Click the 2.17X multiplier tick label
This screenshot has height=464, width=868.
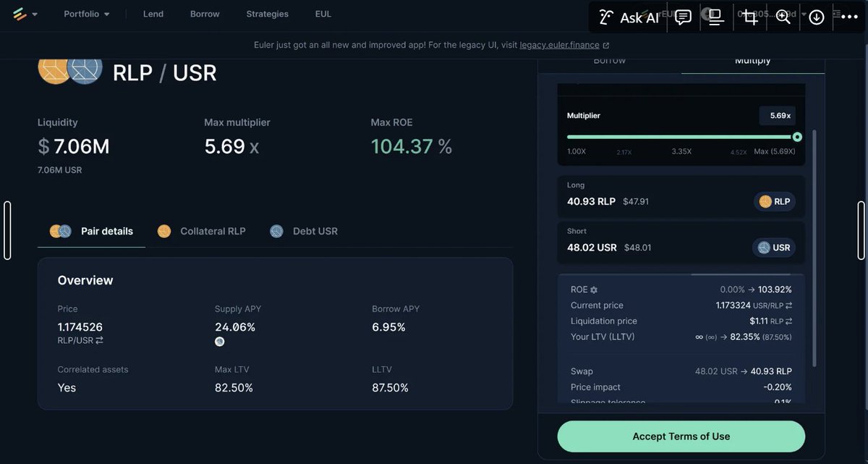624,152
